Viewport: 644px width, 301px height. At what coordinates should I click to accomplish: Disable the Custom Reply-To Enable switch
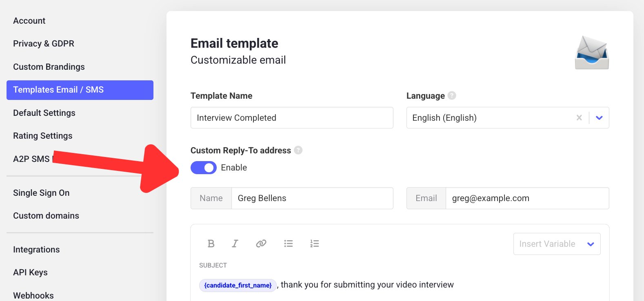click(204, 168)
